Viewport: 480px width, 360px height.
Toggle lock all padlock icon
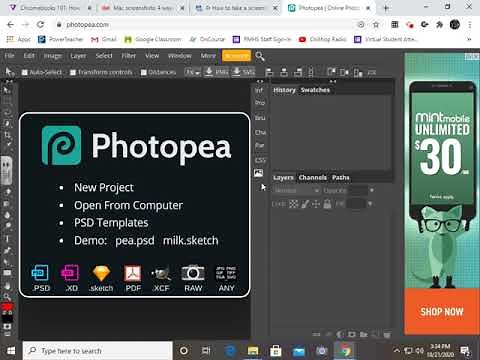pyautogui.click(x=327, y=204)
